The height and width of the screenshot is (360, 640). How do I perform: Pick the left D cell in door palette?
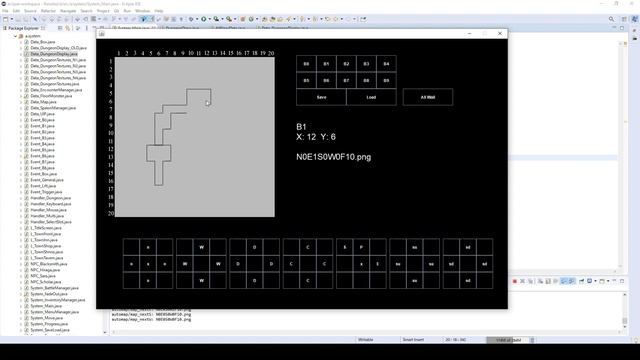(x=238, y=264)
